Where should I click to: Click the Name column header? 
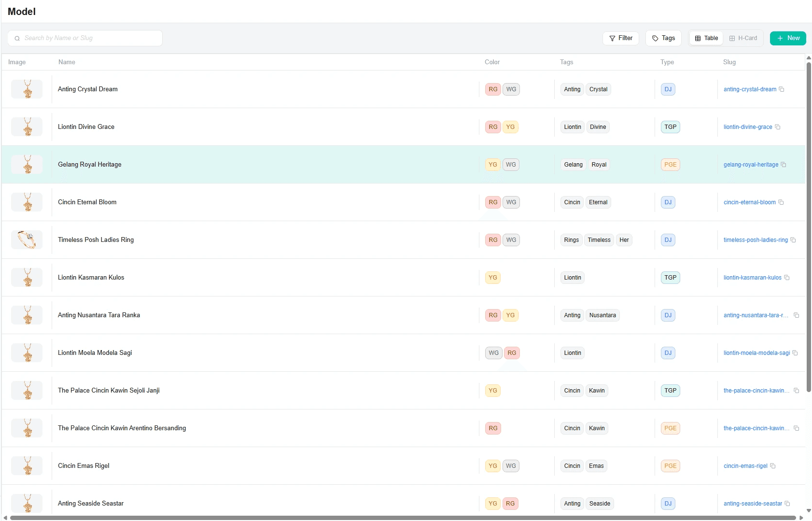pyautogui.click(x=67, y=62)
